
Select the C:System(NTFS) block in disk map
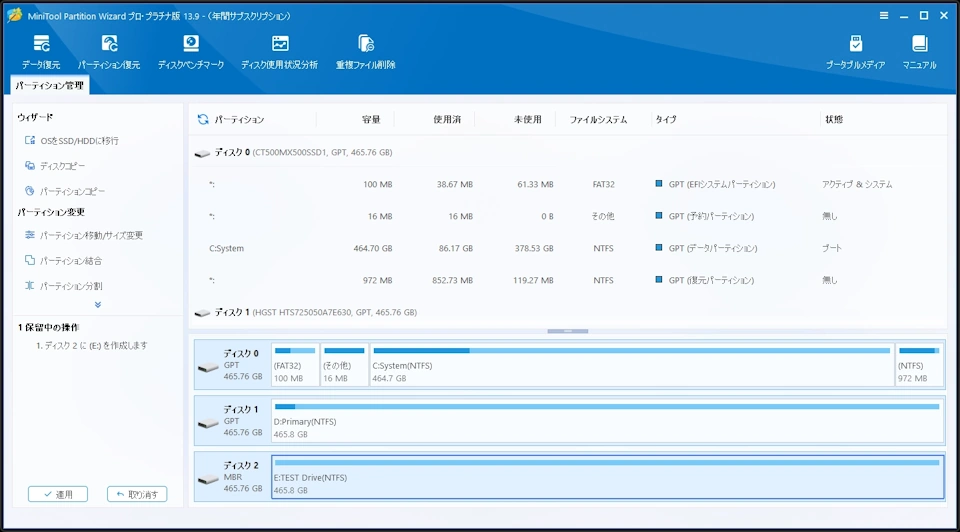[631, 365]
